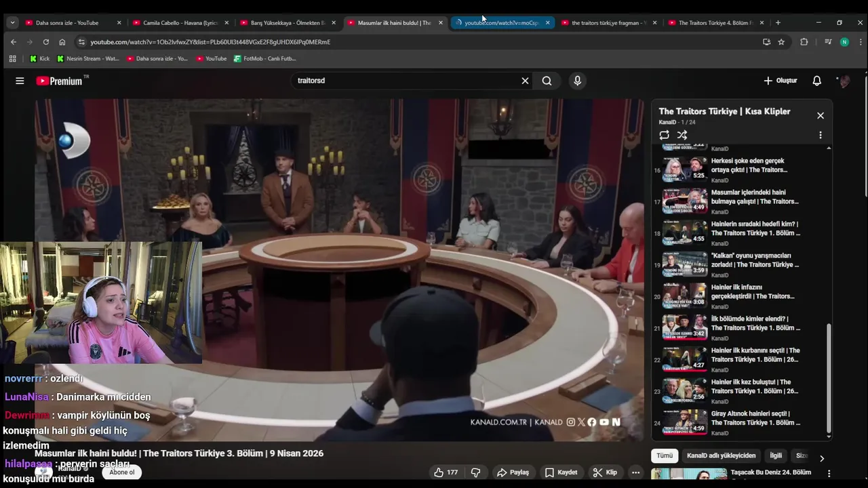Open playlist options three-dot menu
Image resolution: width=868 pixels, height=488 pixels.
coord(820,135)
